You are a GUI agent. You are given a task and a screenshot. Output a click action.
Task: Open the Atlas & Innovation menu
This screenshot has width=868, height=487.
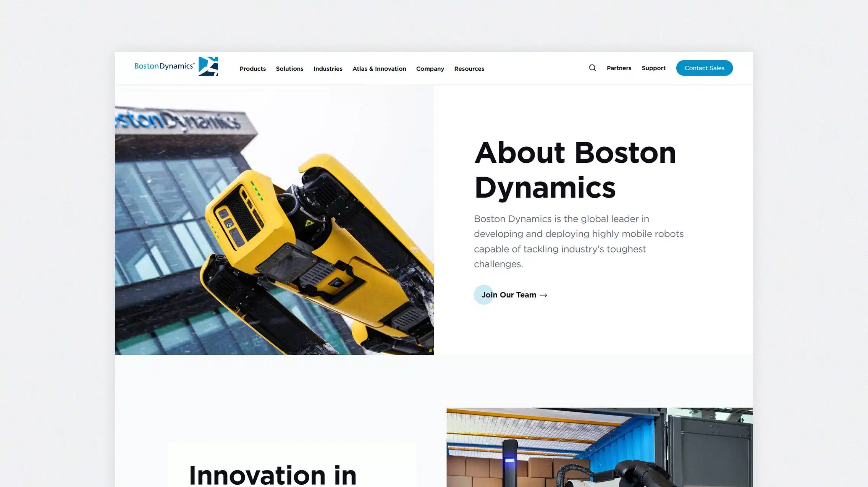pyautogui.click(x=379, y=69)
